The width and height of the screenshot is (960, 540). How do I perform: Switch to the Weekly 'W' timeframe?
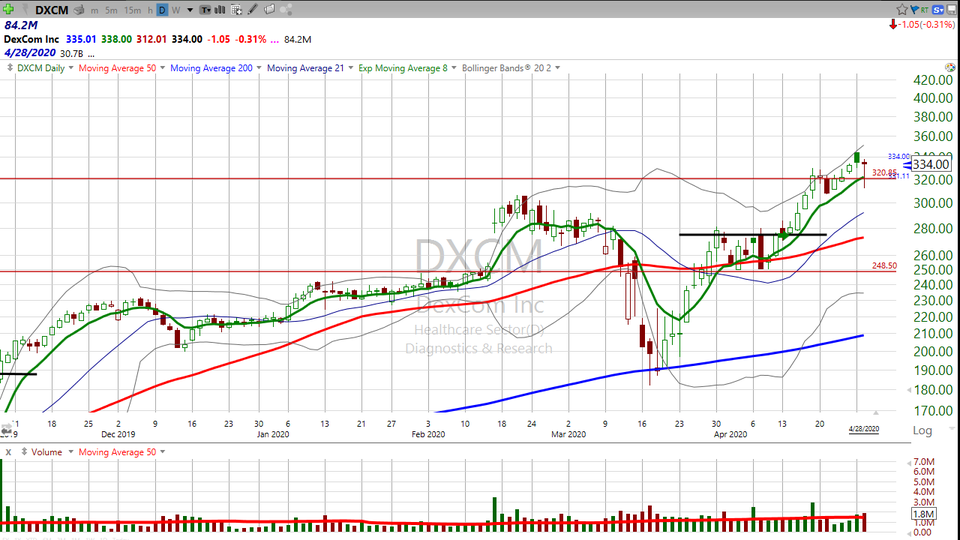pos(176,10)
